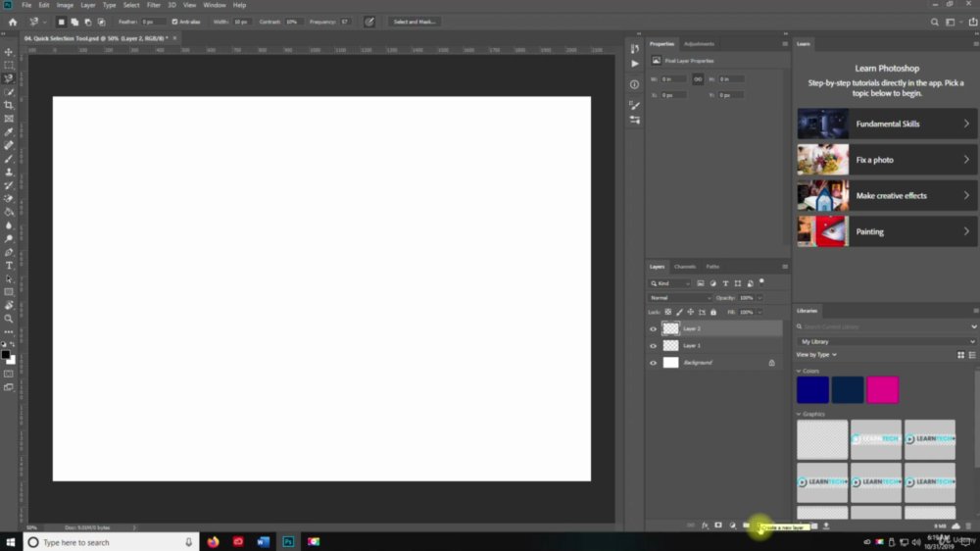Image resolution: width=980 pixels, height=551 pixels.
Task: Hide the Background layer eye icon
Action: [653, 363]
